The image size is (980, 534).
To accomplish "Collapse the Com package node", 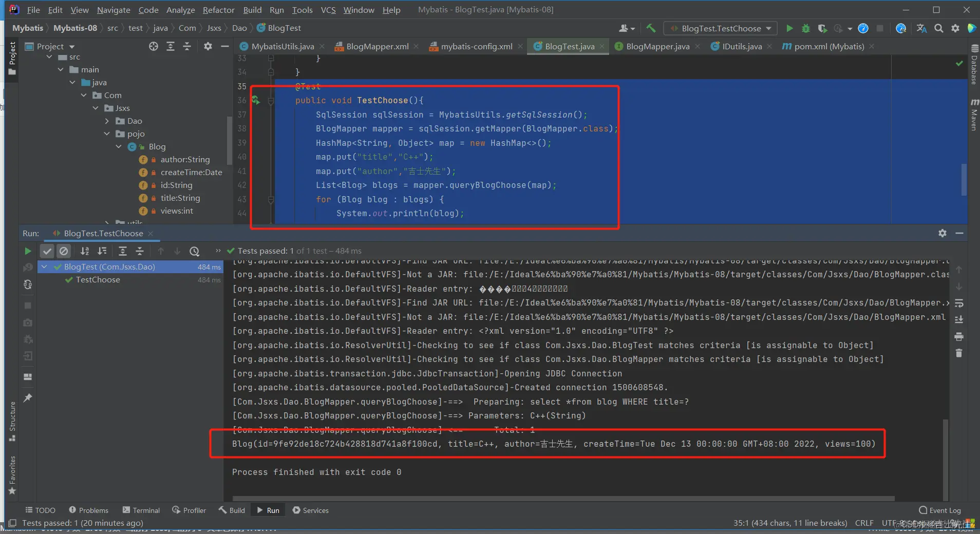I will pyautogui.click(x=84, y=96).
